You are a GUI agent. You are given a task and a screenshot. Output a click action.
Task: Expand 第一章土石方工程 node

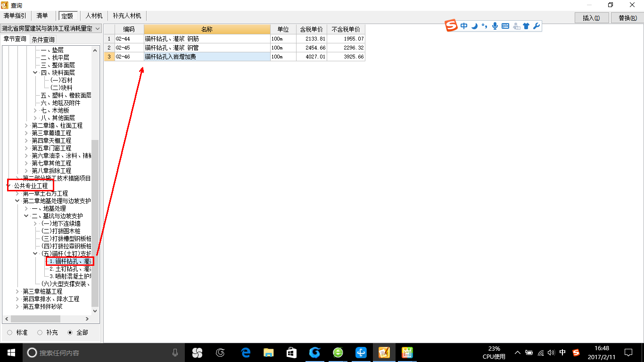(17, 193)
